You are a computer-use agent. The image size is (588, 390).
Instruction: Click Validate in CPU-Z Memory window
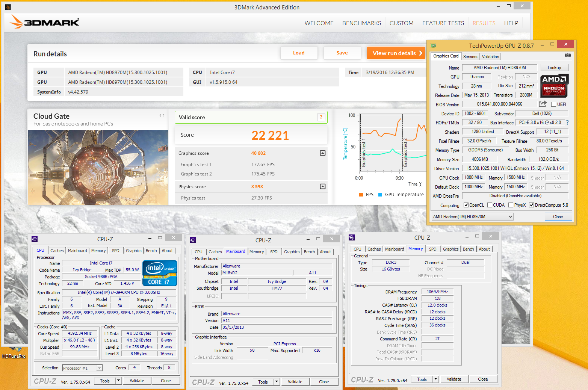454,379
